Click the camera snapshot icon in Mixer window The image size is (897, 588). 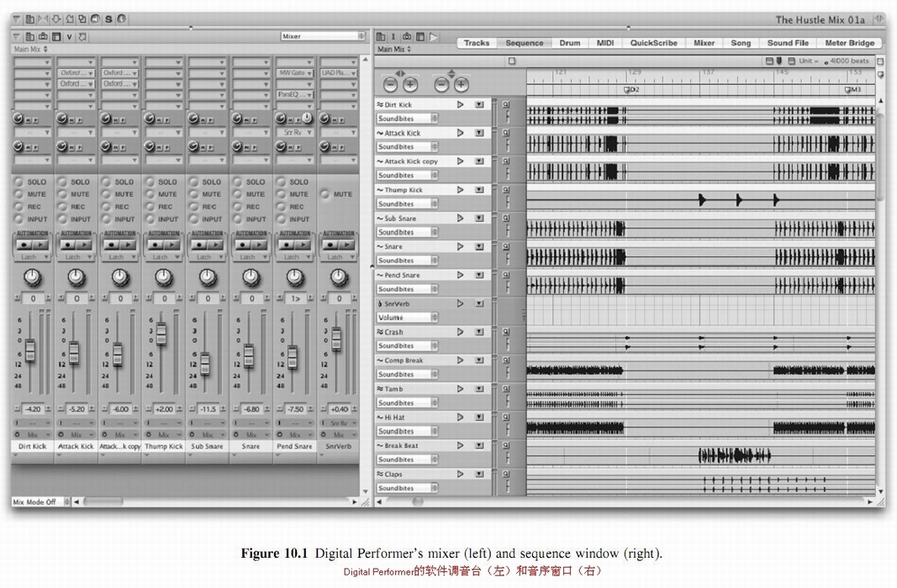44,37
